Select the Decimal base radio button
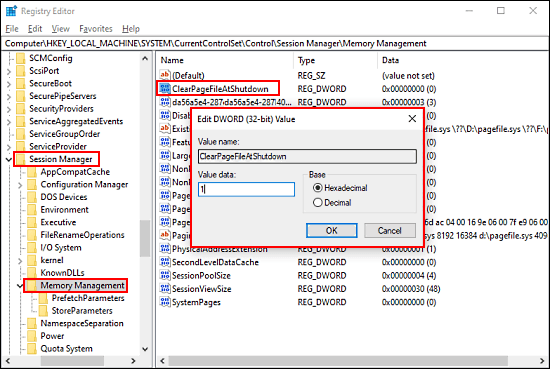 tap(317, 202)
